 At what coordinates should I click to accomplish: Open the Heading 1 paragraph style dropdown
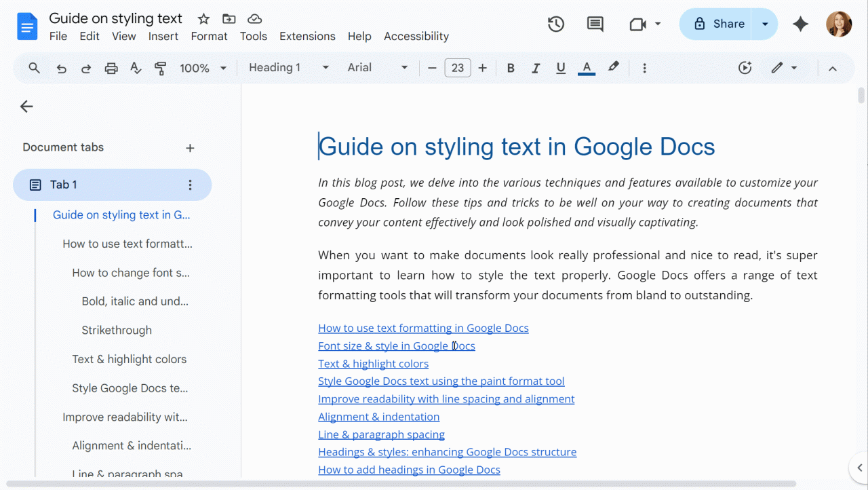click(289, 68)
